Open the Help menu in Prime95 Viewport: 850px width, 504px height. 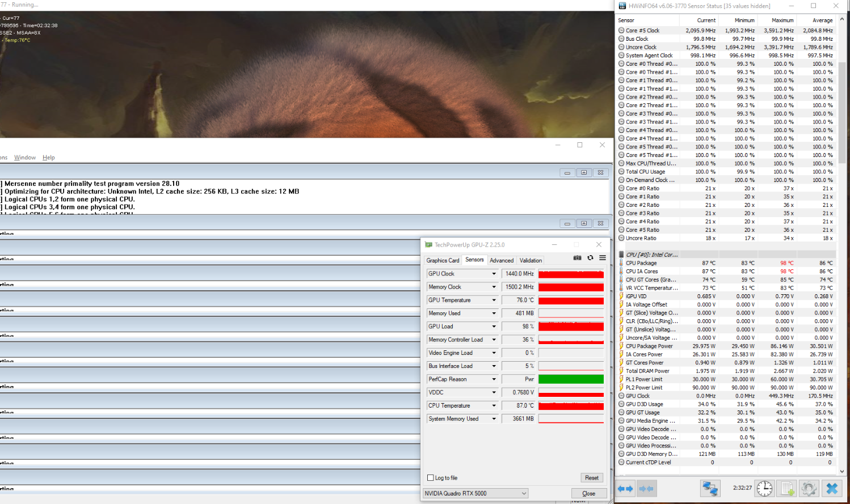click(49, 158)
